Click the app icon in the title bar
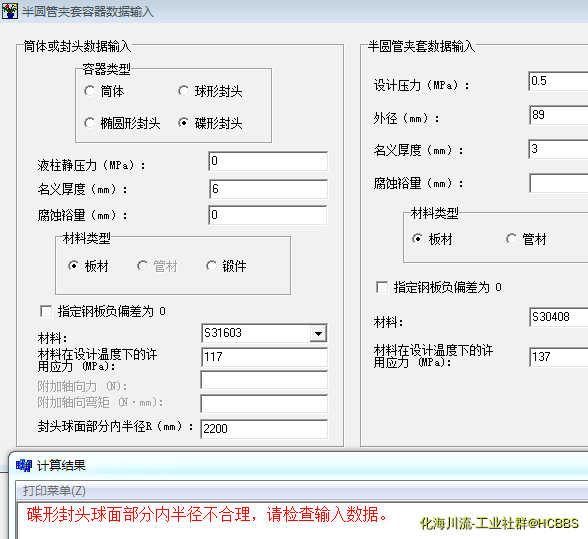 point(9,11)
